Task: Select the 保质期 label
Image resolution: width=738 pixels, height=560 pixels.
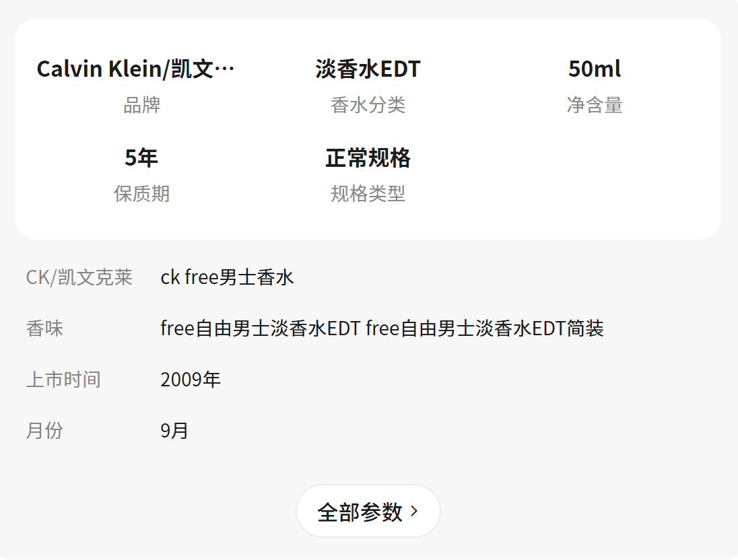Action: pyautogui.click(x=141, y=194)
